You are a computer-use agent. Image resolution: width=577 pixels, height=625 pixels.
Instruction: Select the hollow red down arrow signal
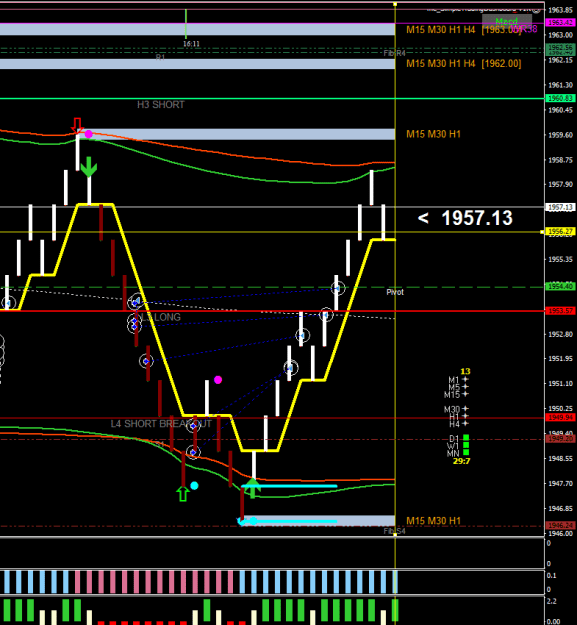(77, 125)
